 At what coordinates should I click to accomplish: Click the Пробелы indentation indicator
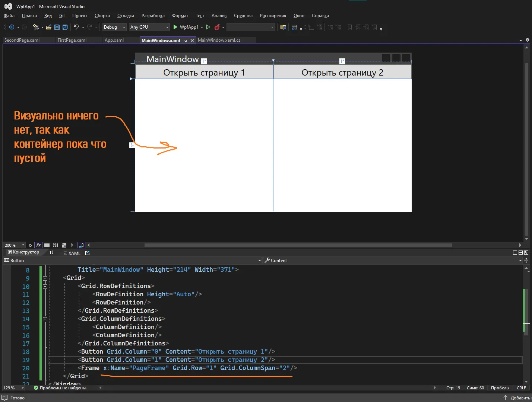click(x=500, y=388)
